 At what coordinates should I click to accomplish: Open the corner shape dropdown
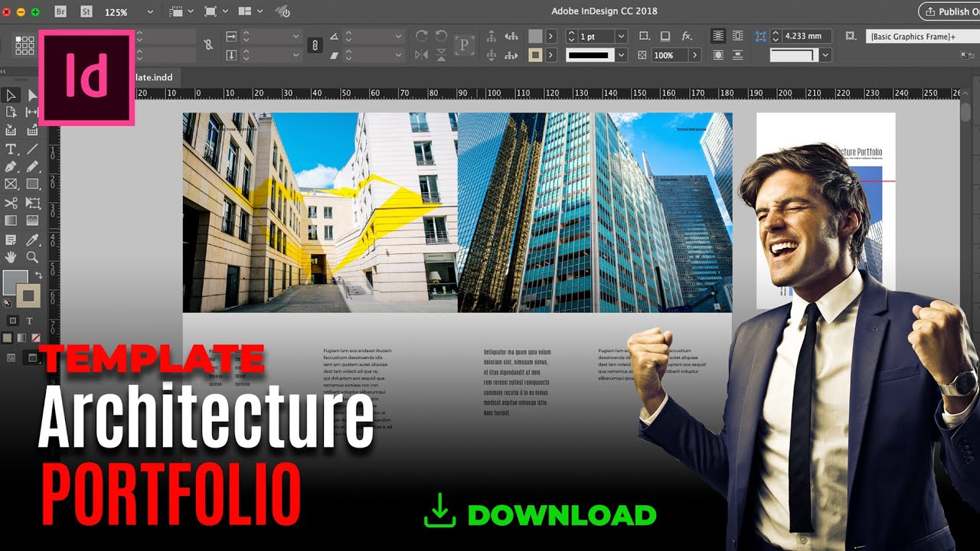[x=825, y=55]
